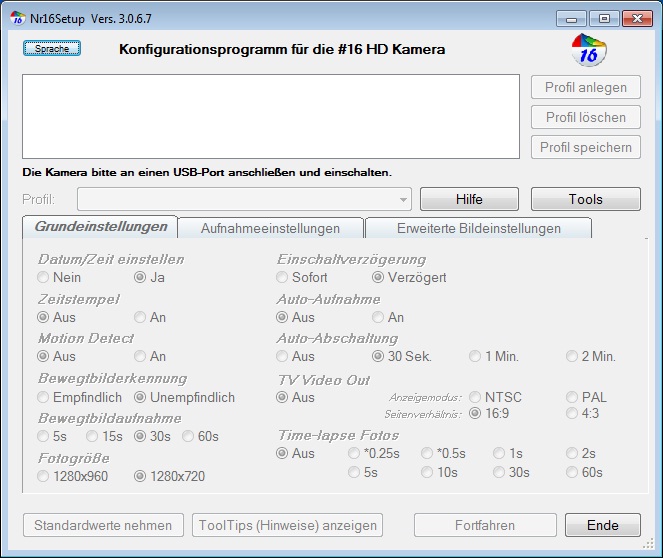Set Zeitstempel to An
Image resolution: width=663 pixels, height=558 pixels.
click(x=150, y=317)
